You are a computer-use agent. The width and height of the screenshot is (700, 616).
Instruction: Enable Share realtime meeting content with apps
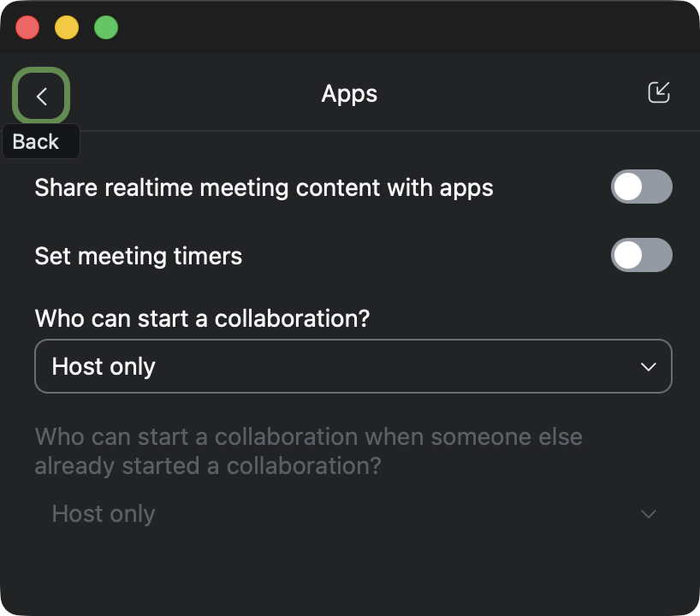[x=641, y=187]
